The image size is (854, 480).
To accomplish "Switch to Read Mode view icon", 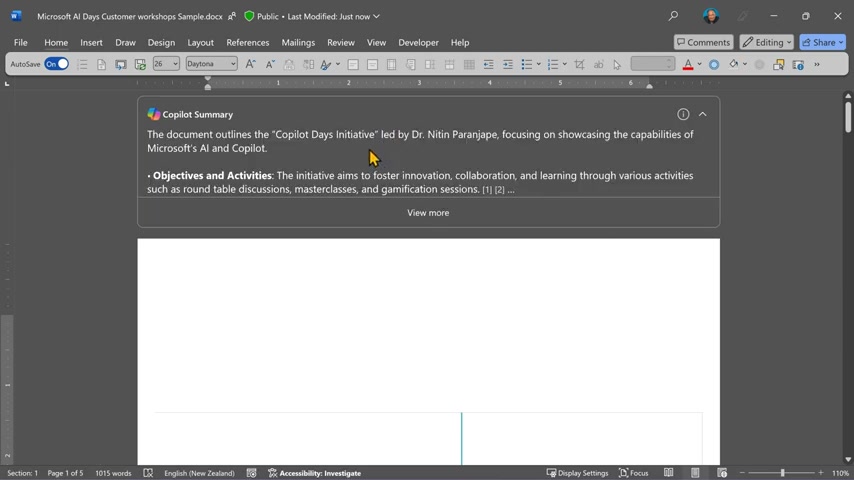I will (668, 473).
